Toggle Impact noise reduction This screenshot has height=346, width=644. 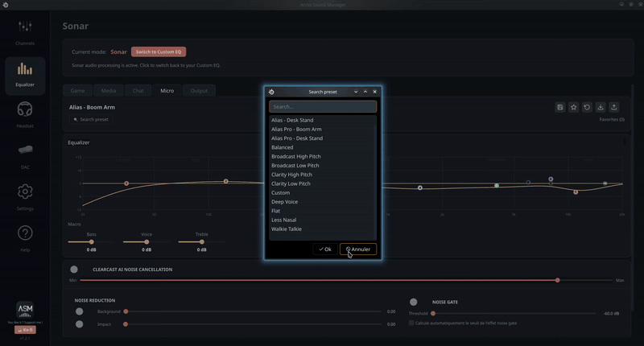click(79, 324)
